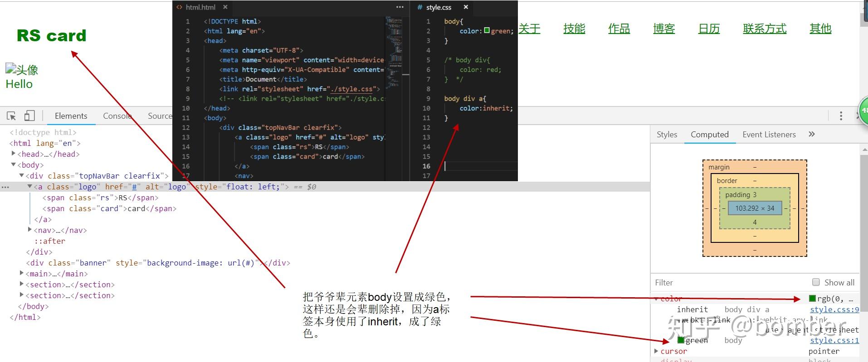Focus the Filter input in Computed pane
The height and width of the screenshot is (362, 868).
pos(730,282)
